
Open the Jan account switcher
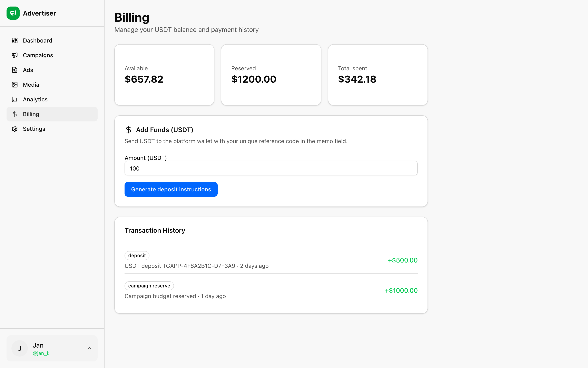[52, 349]
